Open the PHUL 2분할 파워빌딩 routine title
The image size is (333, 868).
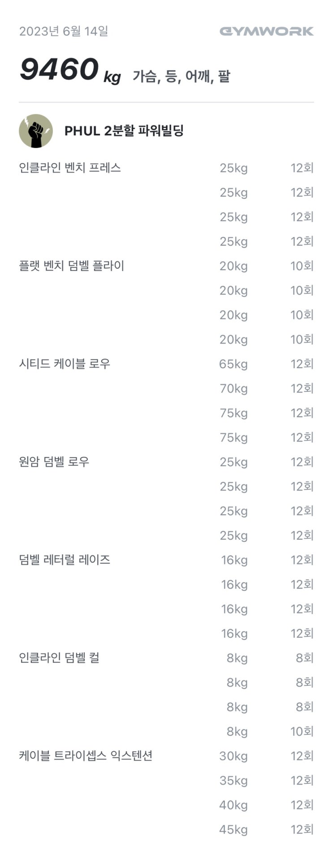[x=124, y=131]
